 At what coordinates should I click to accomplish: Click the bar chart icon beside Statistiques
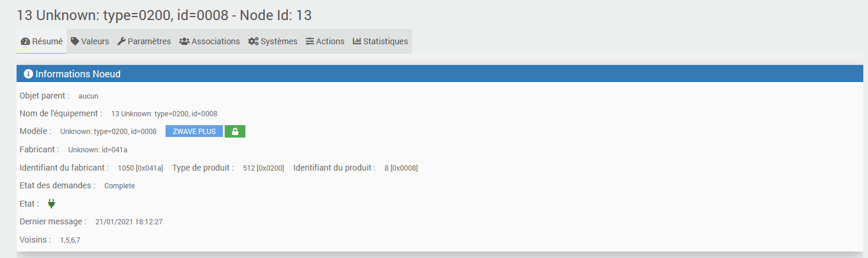click(357, 41)
